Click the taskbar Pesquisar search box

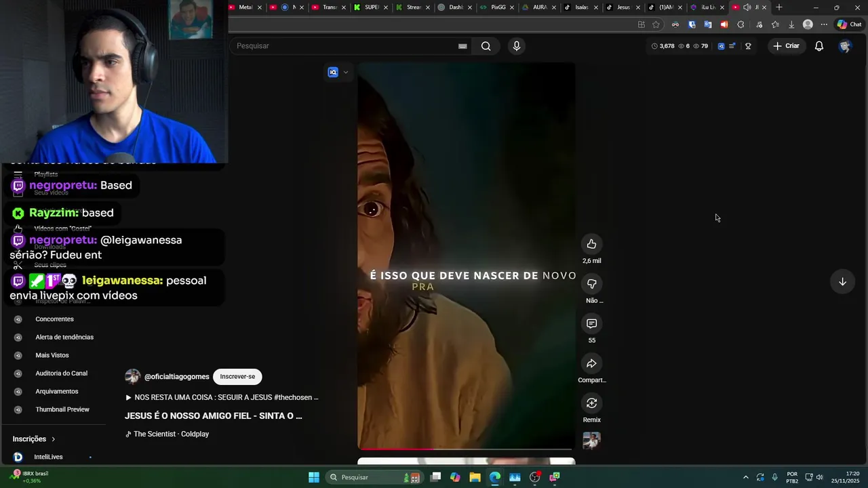coord(373,477)
